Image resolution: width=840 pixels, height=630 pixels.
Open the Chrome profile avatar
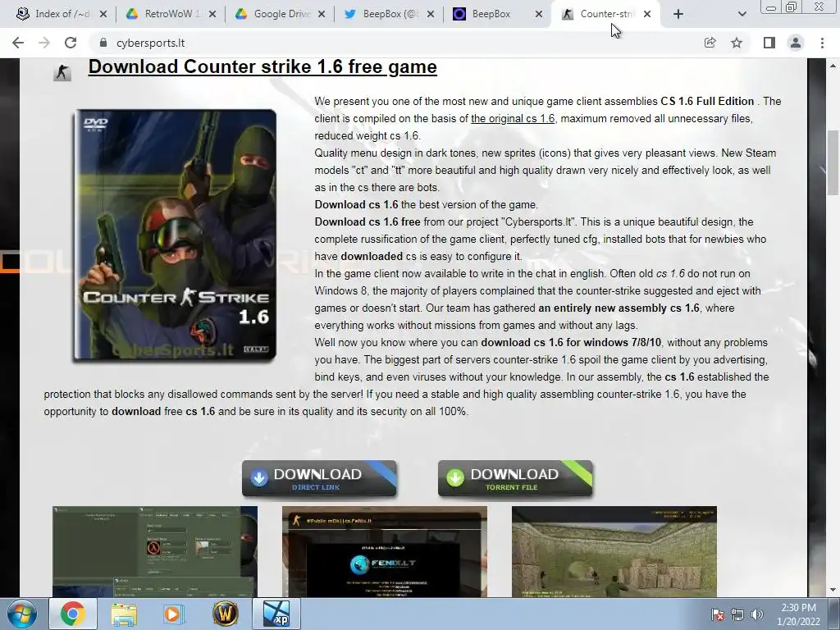pyautogui.click(x=796, y=43)
